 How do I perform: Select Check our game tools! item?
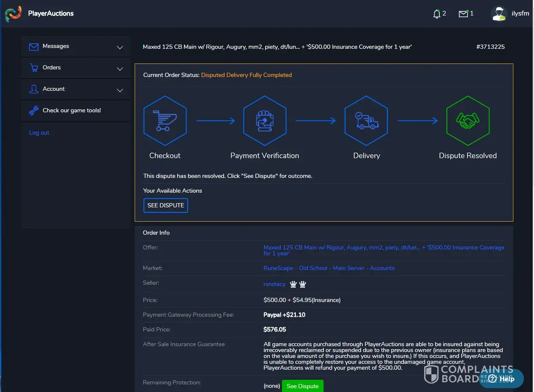pyautogui.click(x=72, y=111)
